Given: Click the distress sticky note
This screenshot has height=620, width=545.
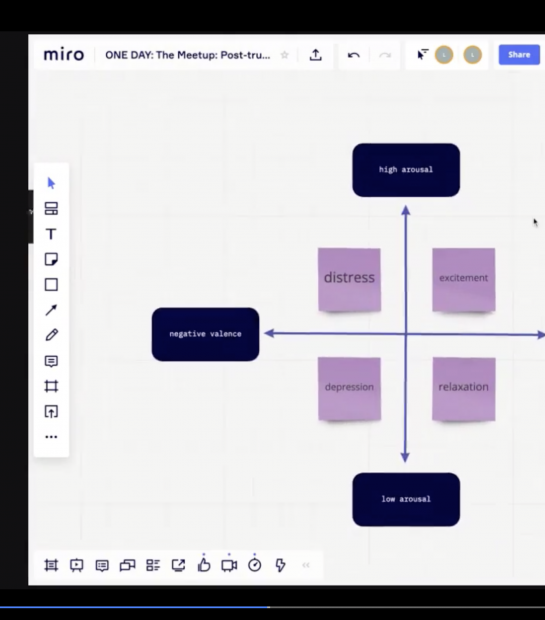Looking at the screenshot, I should (x=349, y=280).
